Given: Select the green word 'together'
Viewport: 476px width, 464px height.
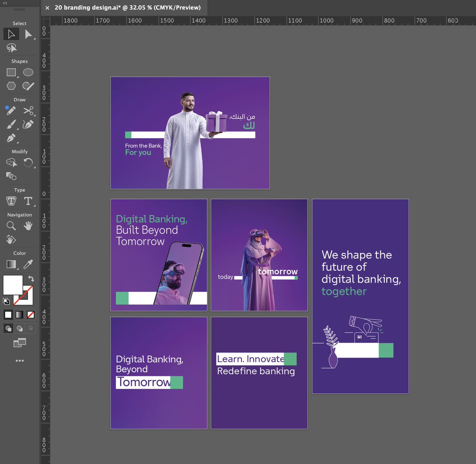Looking at the screenshot, I should tap(344, 292).
